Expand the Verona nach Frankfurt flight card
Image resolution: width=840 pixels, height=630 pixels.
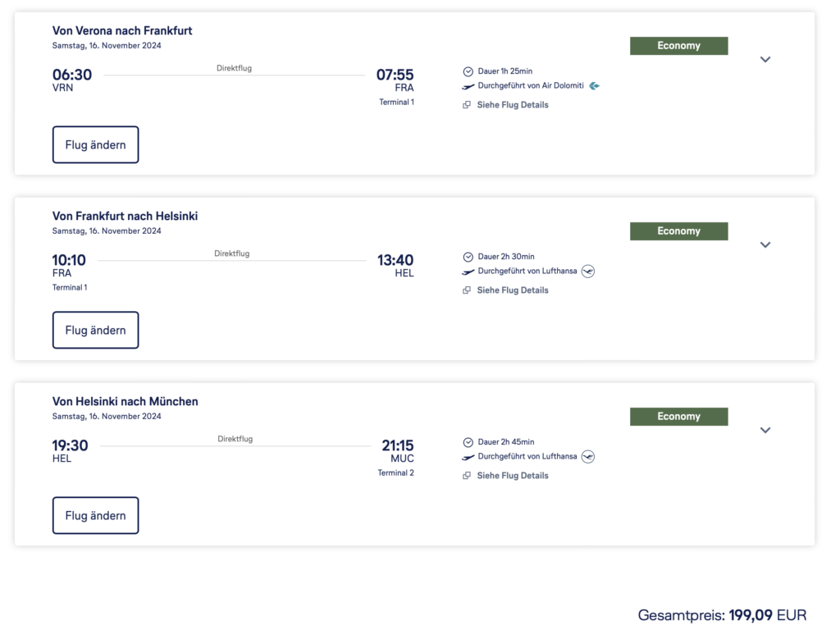[x=765, y=59]
